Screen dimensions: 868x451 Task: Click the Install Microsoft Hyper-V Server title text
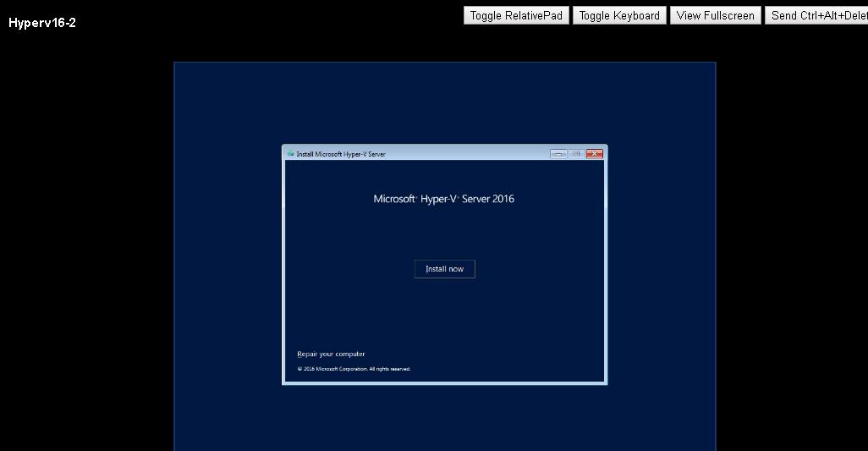[341, 154]
